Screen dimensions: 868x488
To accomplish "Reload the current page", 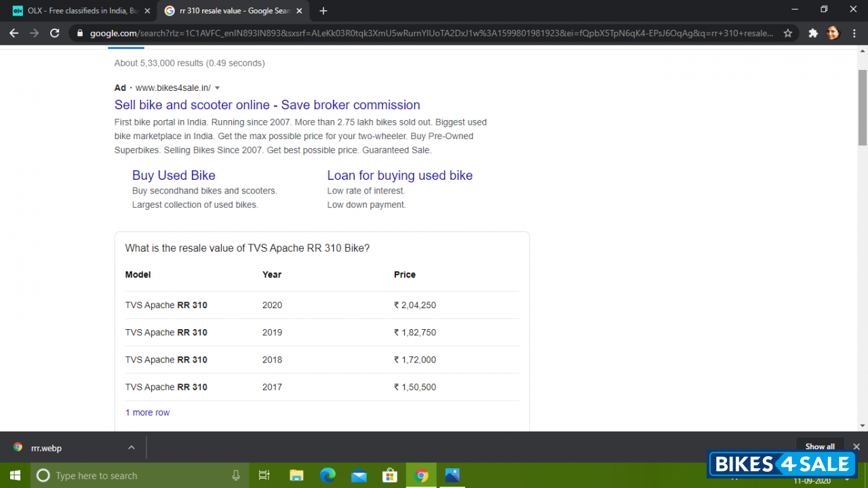I will (x=55, y=33).
